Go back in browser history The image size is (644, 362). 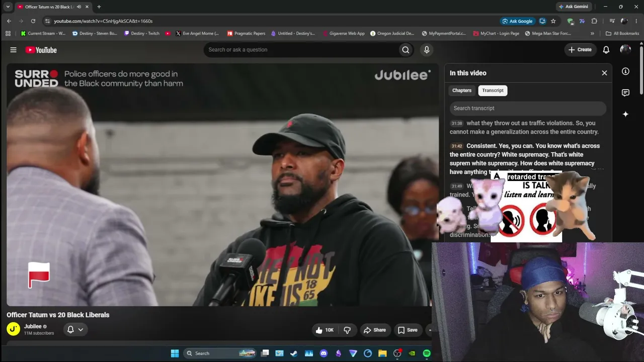[9, 21]
